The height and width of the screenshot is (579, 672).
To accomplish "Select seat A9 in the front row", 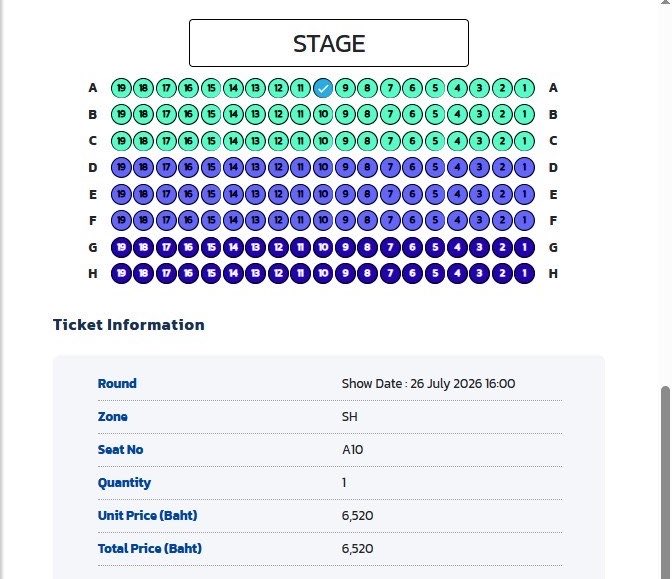I will (x=345, y=88).
